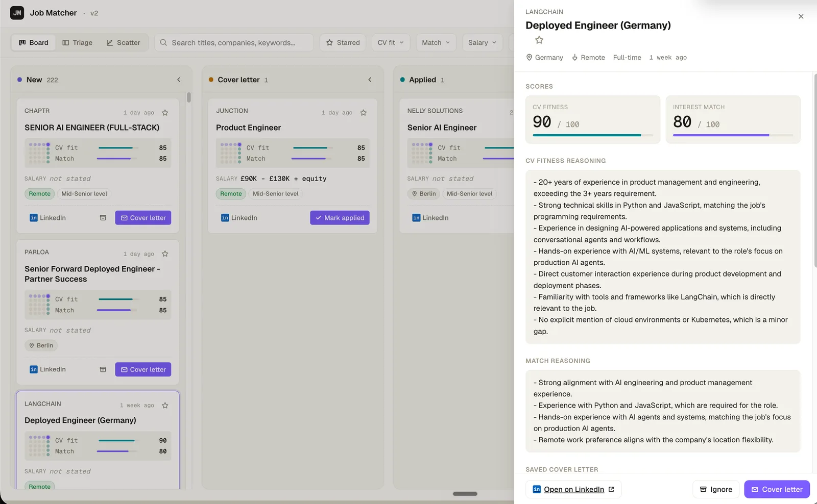Image resolution: width=817 pixels, height=504 pixels.
Task: Switch to the Triage view tab
Action: coord(77,42)
